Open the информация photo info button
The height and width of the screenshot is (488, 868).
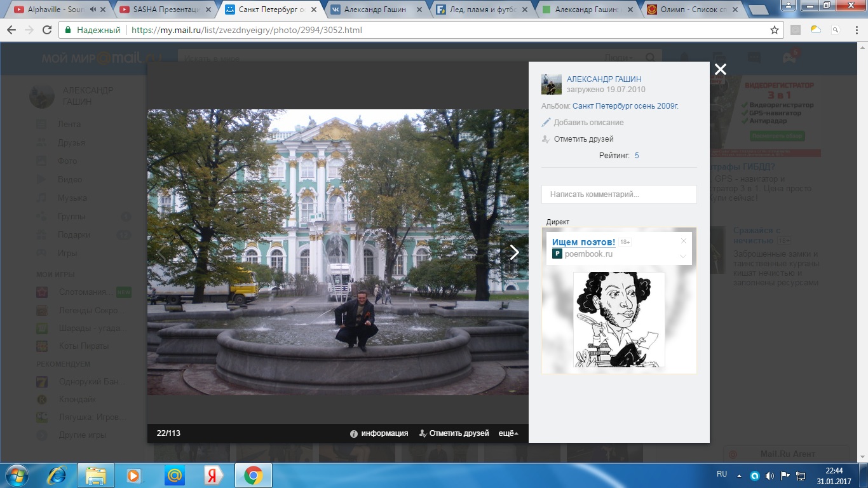tap(379, 433)
